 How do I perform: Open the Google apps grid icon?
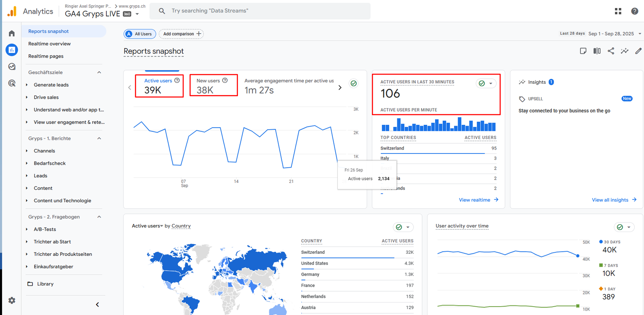click(x=618, y=11)
